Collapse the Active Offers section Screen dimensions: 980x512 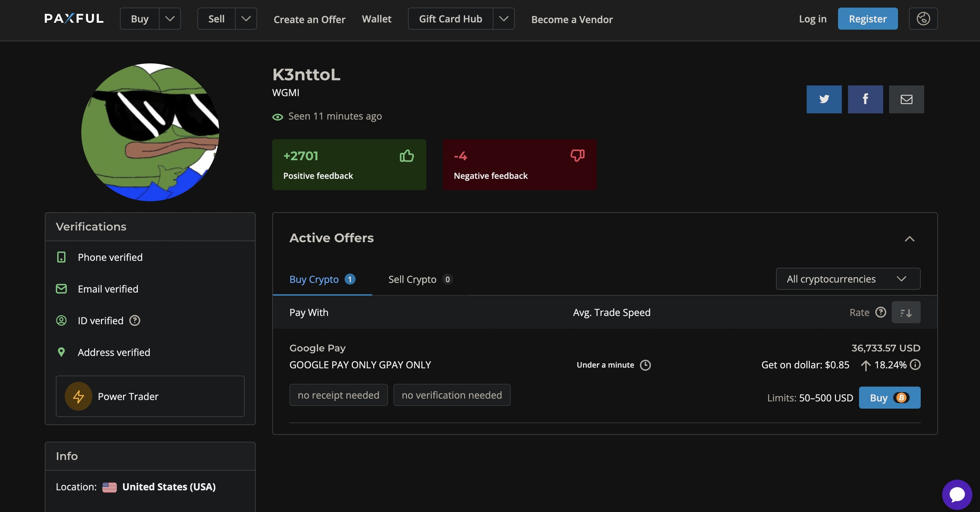click(x=909, y=239)
